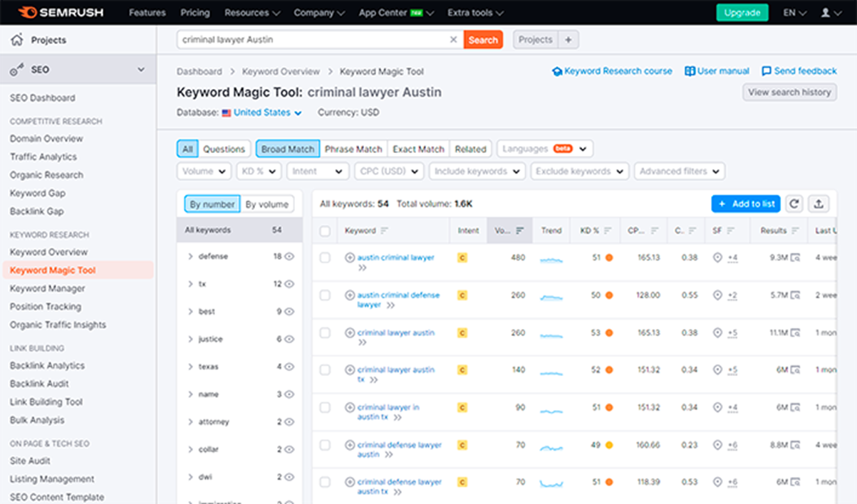
Task: Click the export upload icon
Action: click(819, 204)
